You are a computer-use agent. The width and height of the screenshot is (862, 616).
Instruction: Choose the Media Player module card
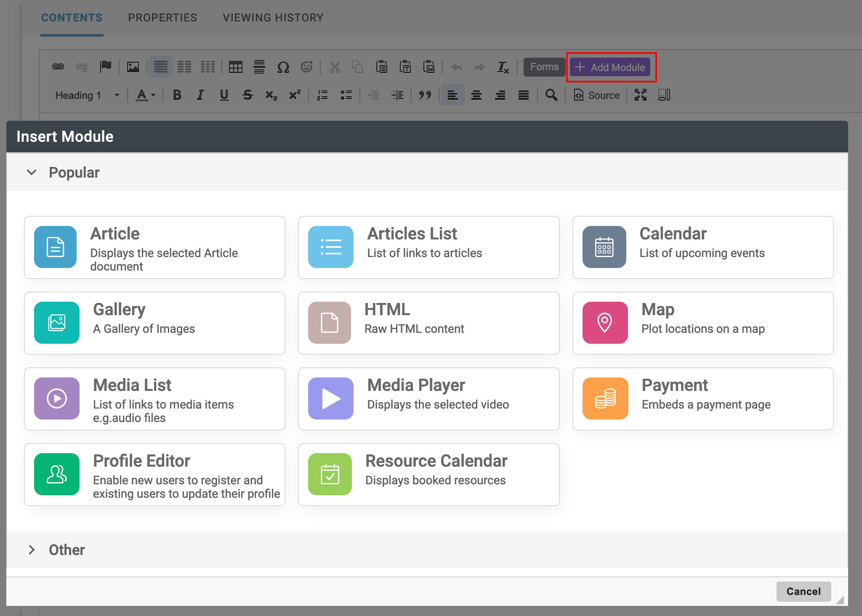coord(428,399)
